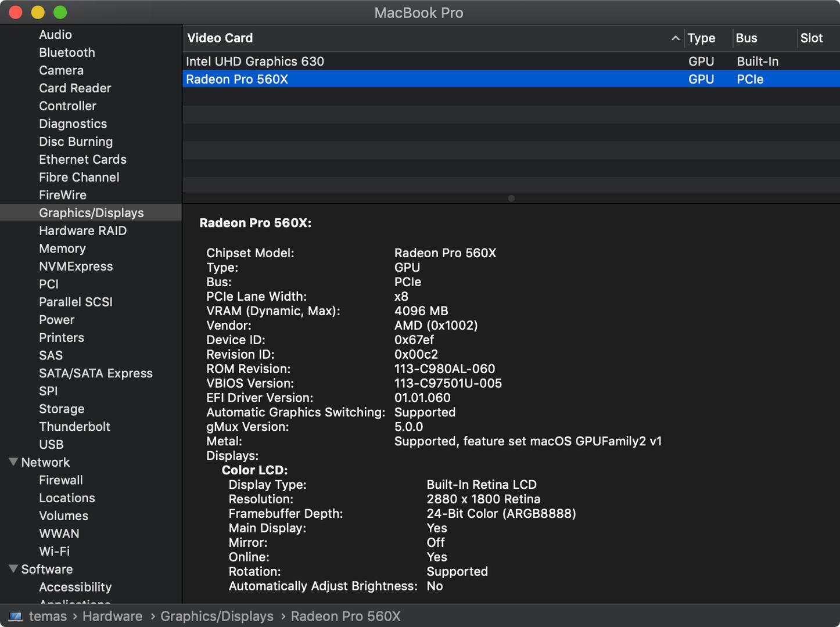Select NVMExpress in the sidebar

pos(76,266)
